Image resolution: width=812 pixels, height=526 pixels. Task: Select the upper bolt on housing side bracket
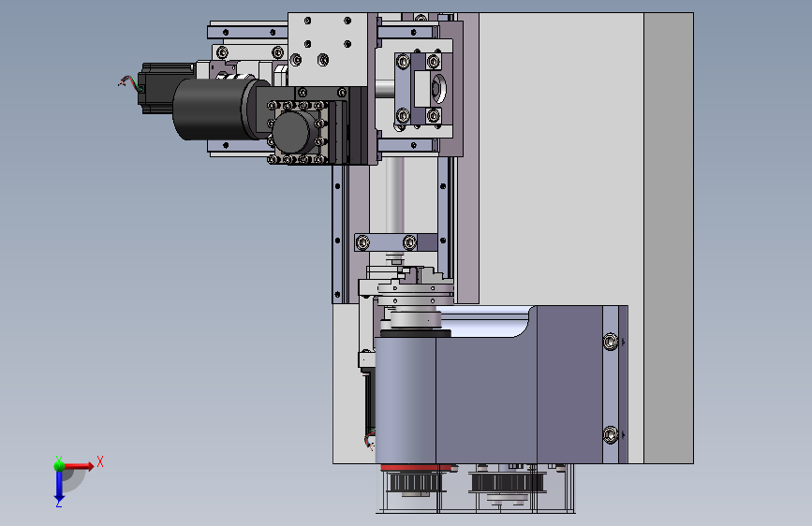[x=611, y=342]
